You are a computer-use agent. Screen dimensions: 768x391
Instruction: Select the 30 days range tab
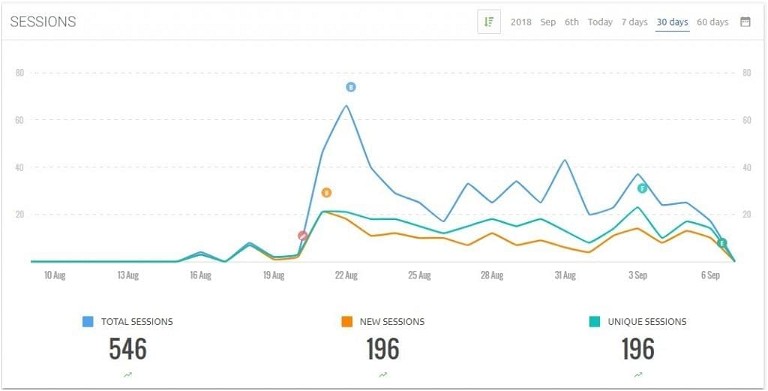[x=672, y=22]
